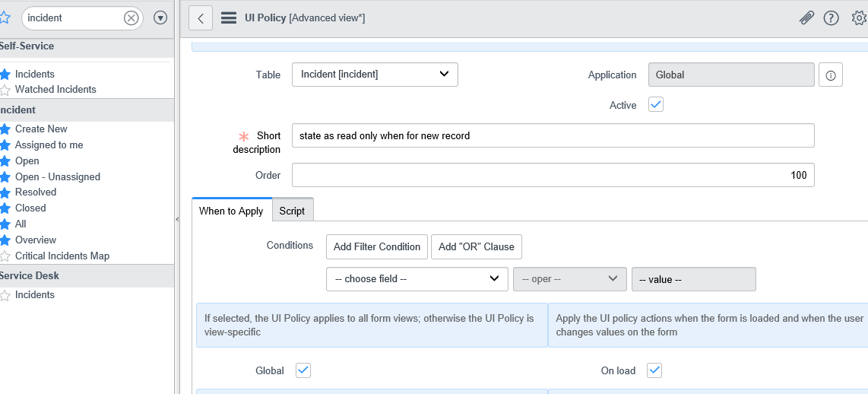Uncheck the Global checkbox
Image resolution: width=868 pixels, height=394 pixels.
click(303, 370)
